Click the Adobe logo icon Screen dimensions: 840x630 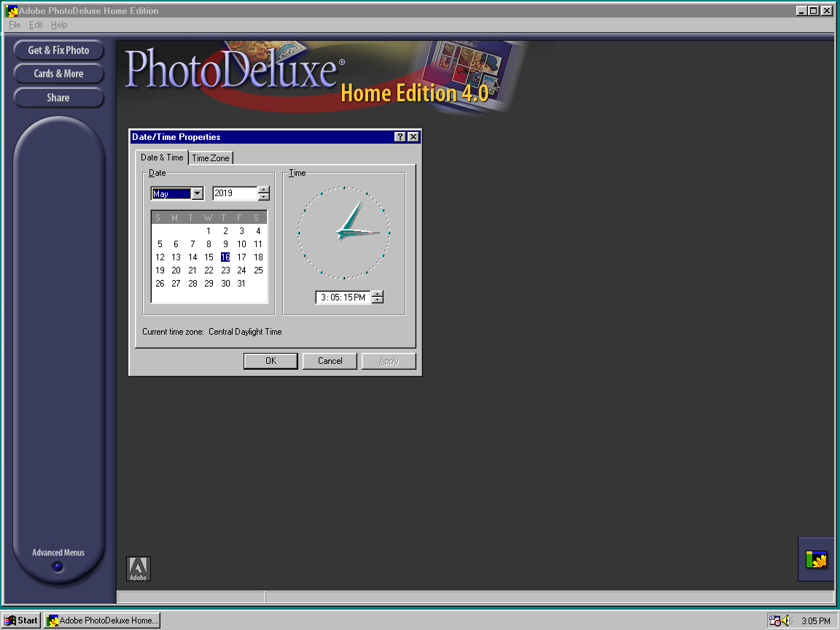(x=139, y=569)
